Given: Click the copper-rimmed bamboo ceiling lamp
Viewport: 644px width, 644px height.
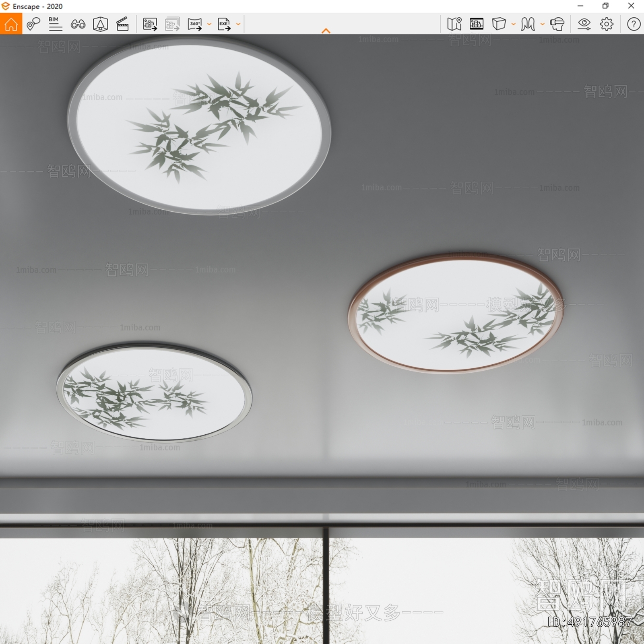Looking at the screenshot, I should click(x=456, y=313).
